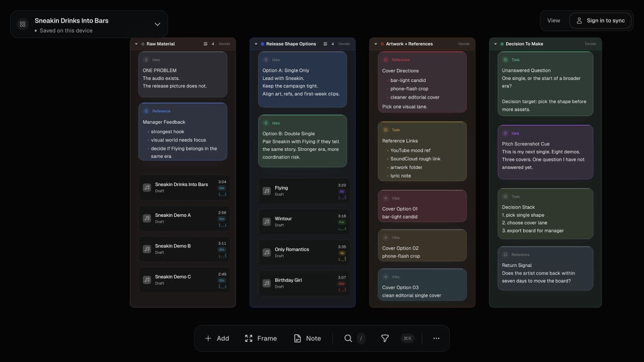Click the Reference icon on Manager Feedback card
Screen dimensions: 644x362
point(146,111)
